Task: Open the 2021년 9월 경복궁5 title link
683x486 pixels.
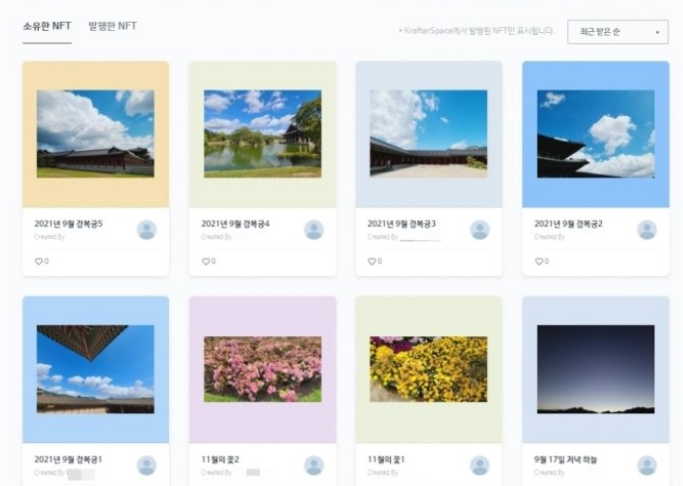Action: pyautogui.click(x=68, y=224)
